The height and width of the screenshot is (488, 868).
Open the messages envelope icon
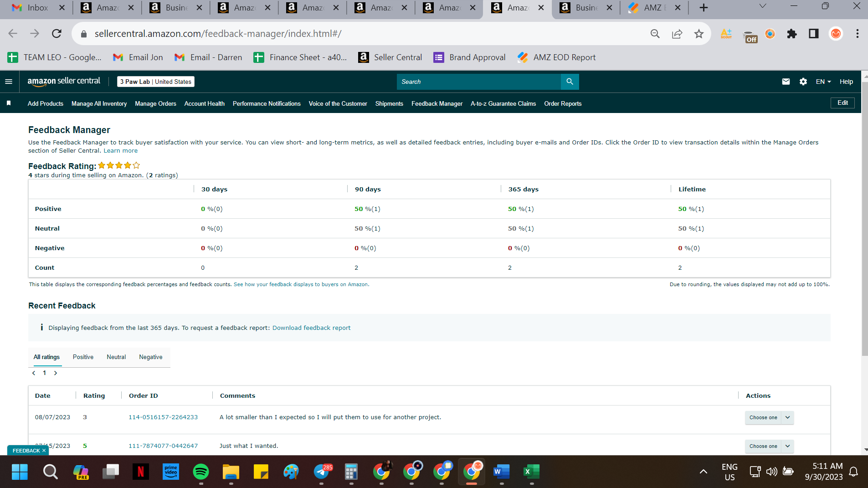click(x=786, y=82)
